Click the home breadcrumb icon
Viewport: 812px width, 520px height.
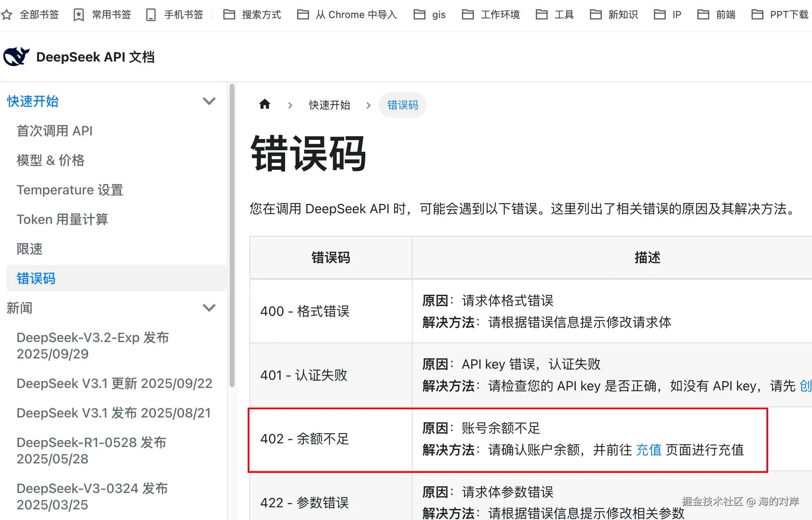click(265, 105)
